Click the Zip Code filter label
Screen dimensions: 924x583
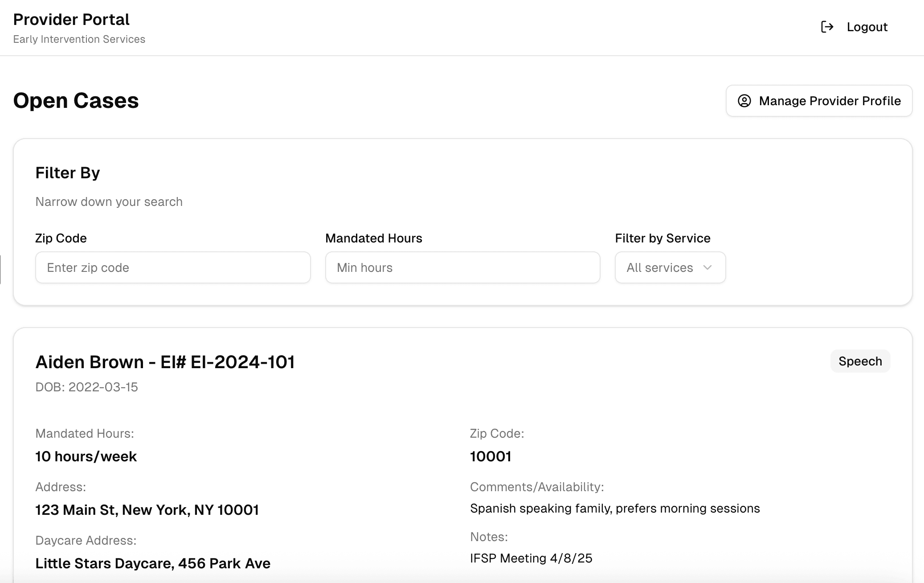click(61, 238)
